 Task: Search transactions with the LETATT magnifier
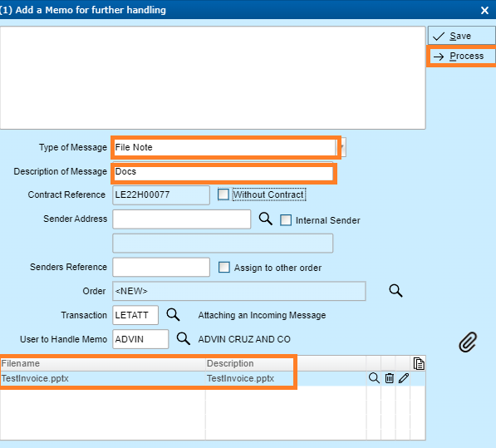tap(173, 315)
